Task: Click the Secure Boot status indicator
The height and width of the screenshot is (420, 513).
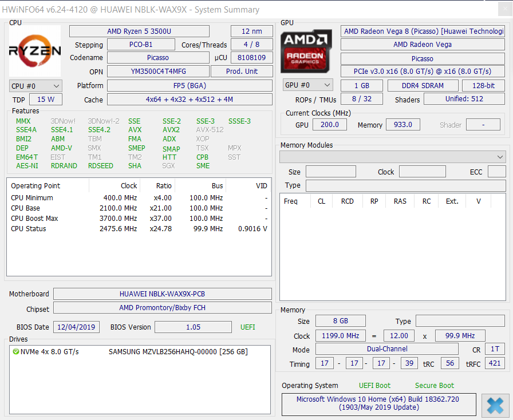Action: (x=434, y=386)
